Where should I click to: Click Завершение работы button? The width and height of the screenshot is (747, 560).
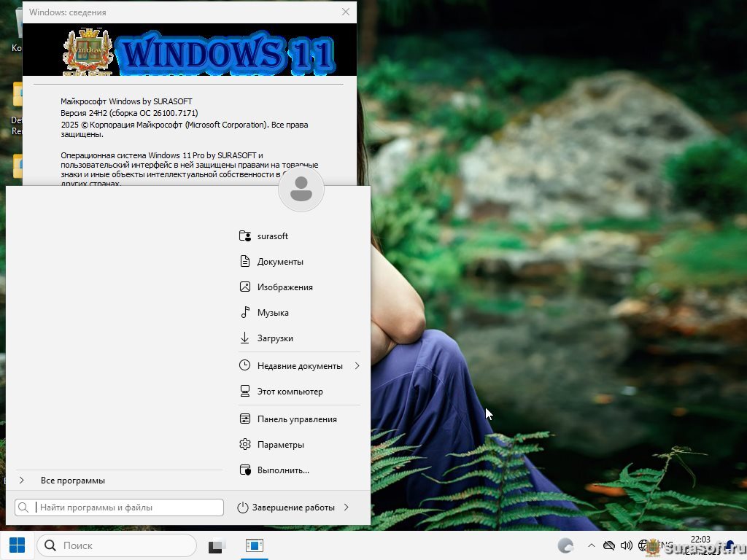pyautogui.click(x=287, y=507)
